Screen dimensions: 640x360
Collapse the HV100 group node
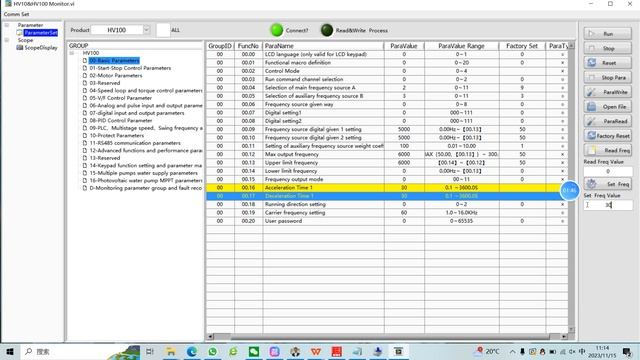72,53
